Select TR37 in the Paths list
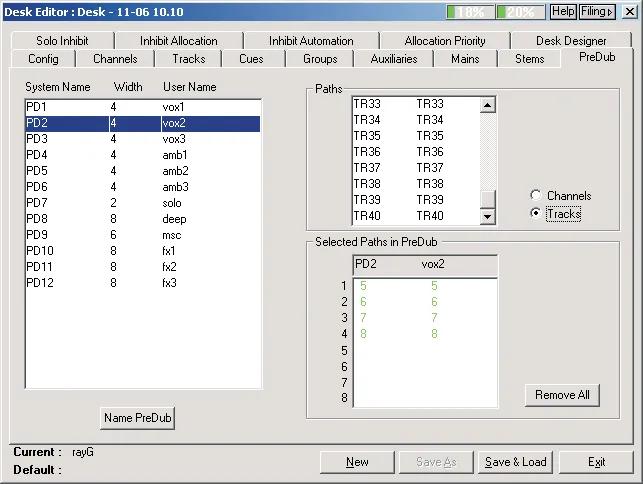The height and width of the screenshot is (484, 643). (416, 168)
